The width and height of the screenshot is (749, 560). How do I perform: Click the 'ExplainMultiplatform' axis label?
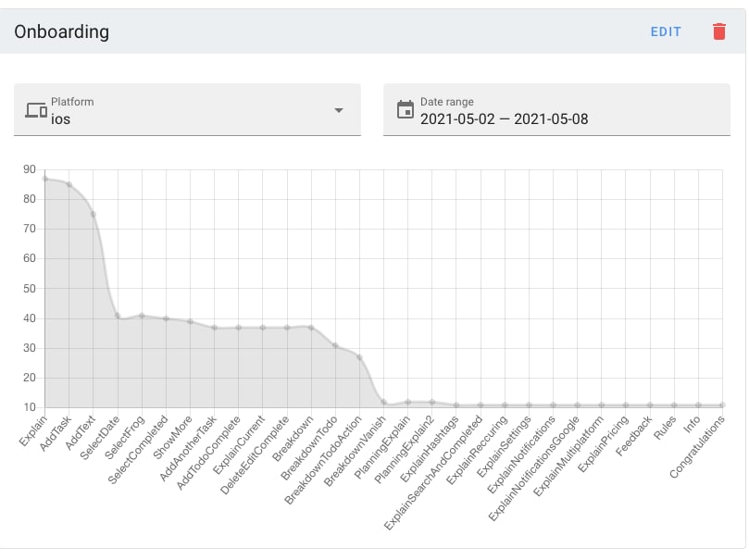pyautogui.click(x=568, y=456)
